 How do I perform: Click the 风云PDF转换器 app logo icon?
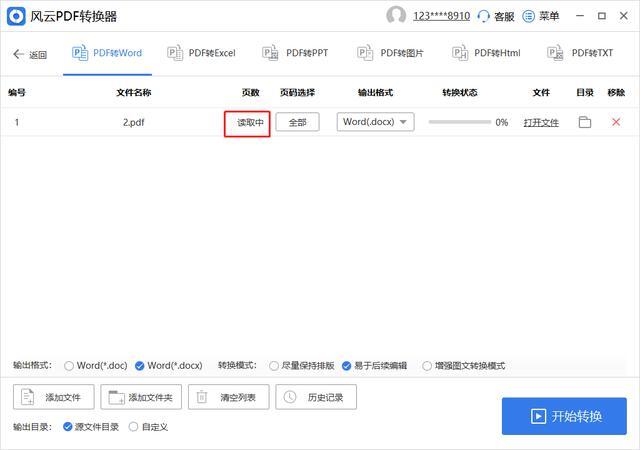(x=16, y=16)
